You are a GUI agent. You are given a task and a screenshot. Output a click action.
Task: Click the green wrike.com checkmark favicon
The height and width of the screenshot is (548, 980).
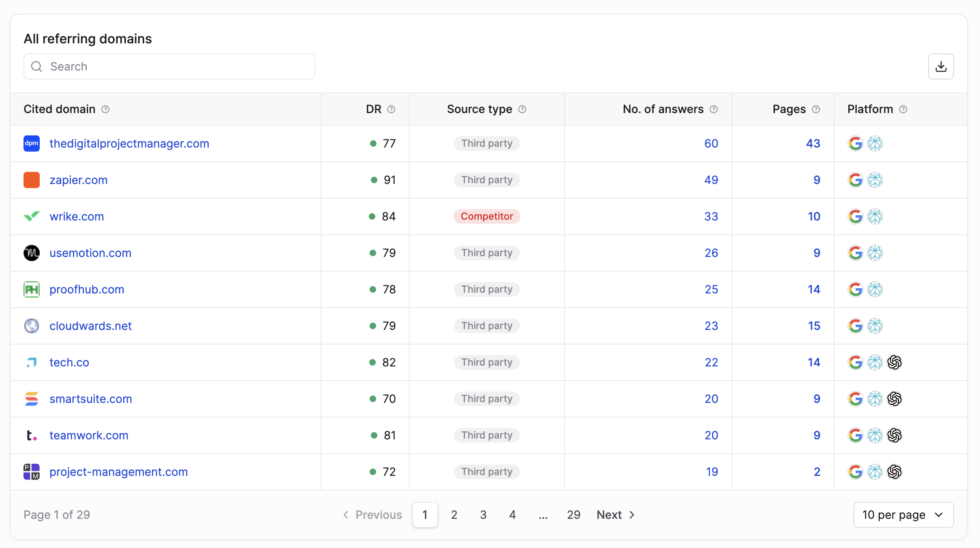32,216
